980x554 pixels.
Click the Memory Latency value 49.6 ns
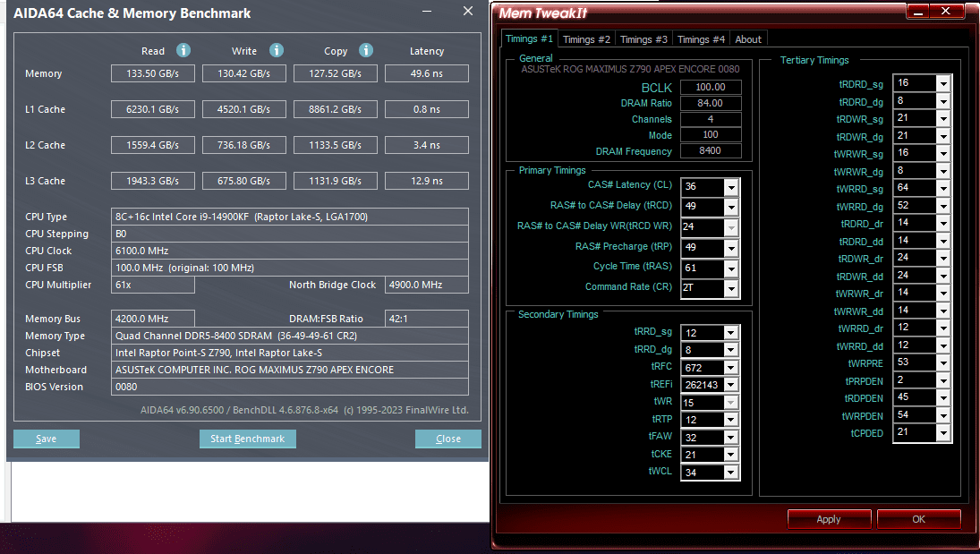(x=427, y=73)
